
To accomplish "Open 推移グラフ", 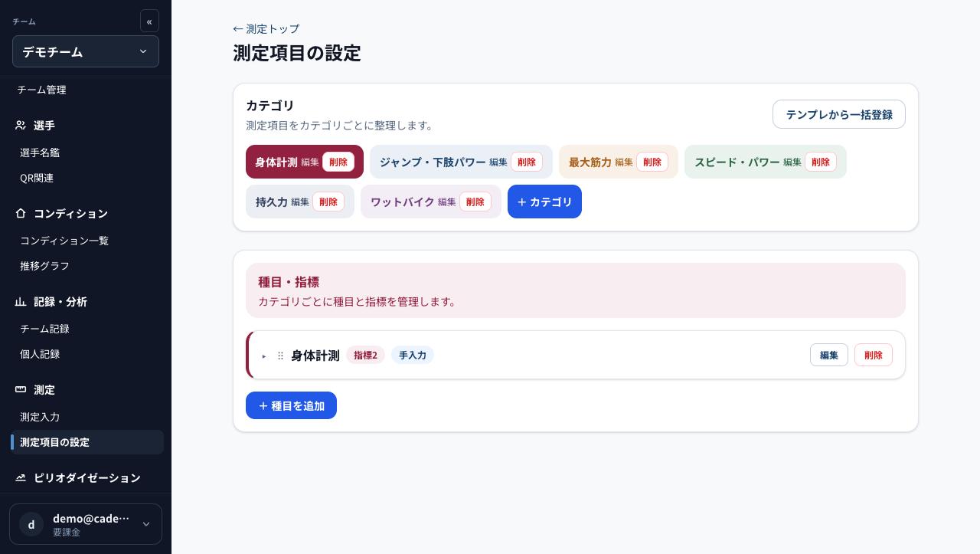I will pyautogui.click(x=44, y=266).
